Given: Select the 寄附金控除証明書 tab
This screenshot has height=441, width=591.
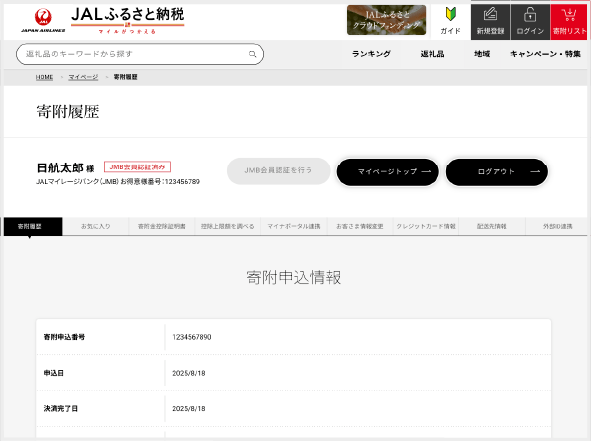Looking at the screenshot, I should pyautogui.click(x=162, y=226).
